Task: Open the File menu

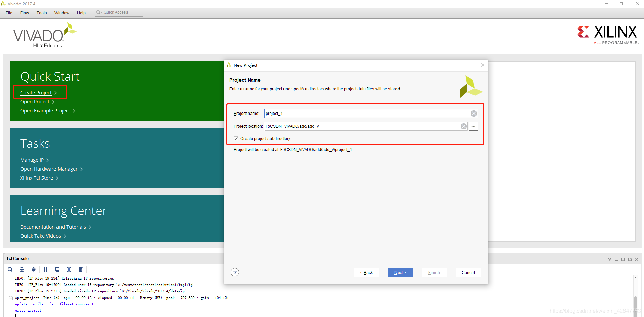Action: click(x=9, y=13)
